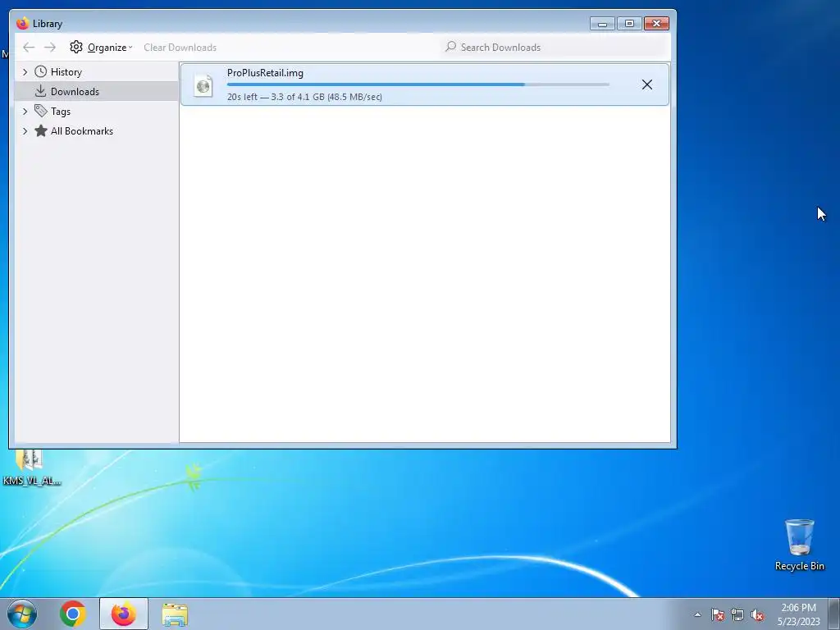Click the taskbar clock showing 2:06 PM

(799, 614)
